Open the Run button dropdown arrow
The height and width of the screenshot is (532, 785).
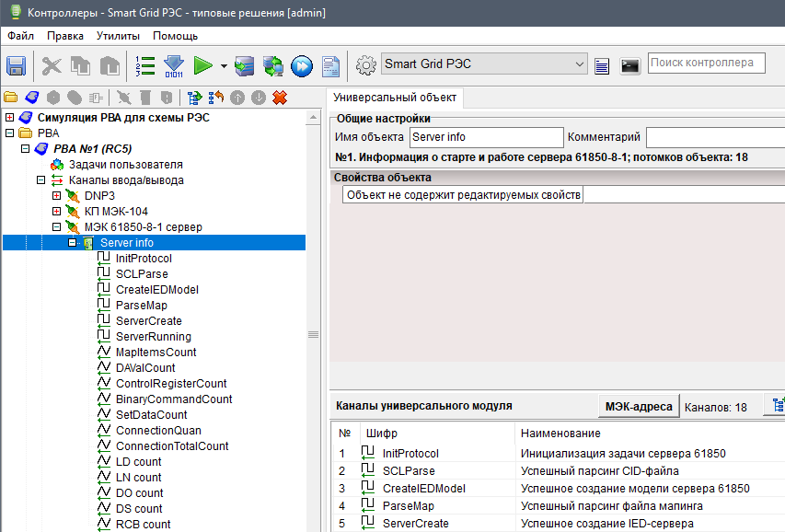point(223,66)
